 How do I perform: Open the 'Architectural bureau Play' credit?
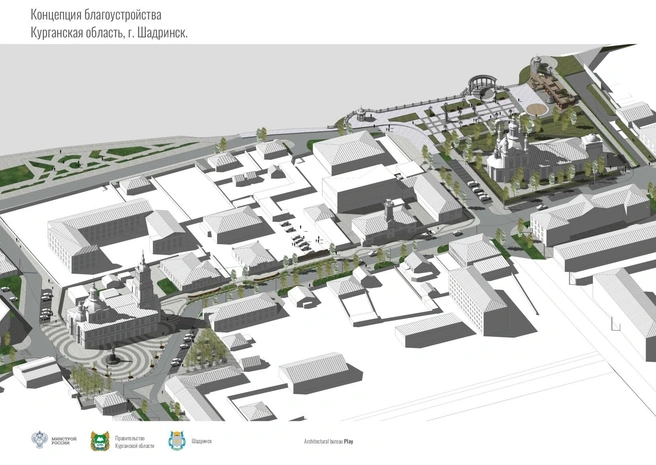coord(328,441)
